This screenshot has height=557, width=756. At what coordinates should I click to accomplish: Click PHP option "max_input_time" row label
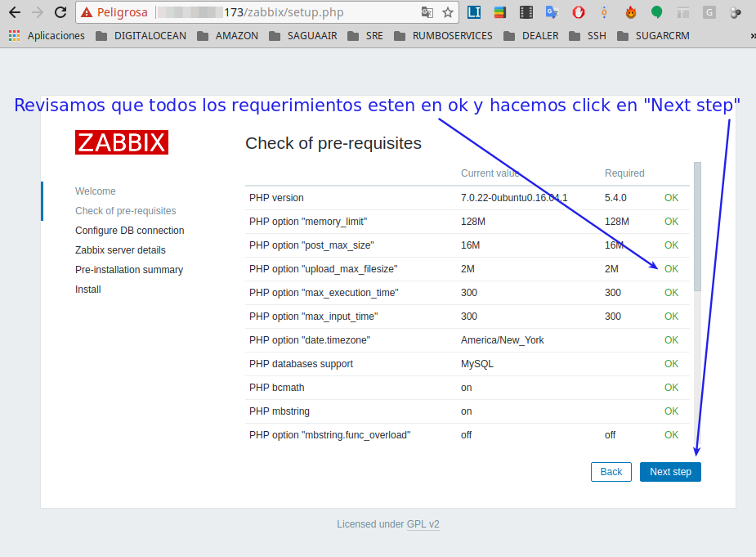tap(313, 317)
